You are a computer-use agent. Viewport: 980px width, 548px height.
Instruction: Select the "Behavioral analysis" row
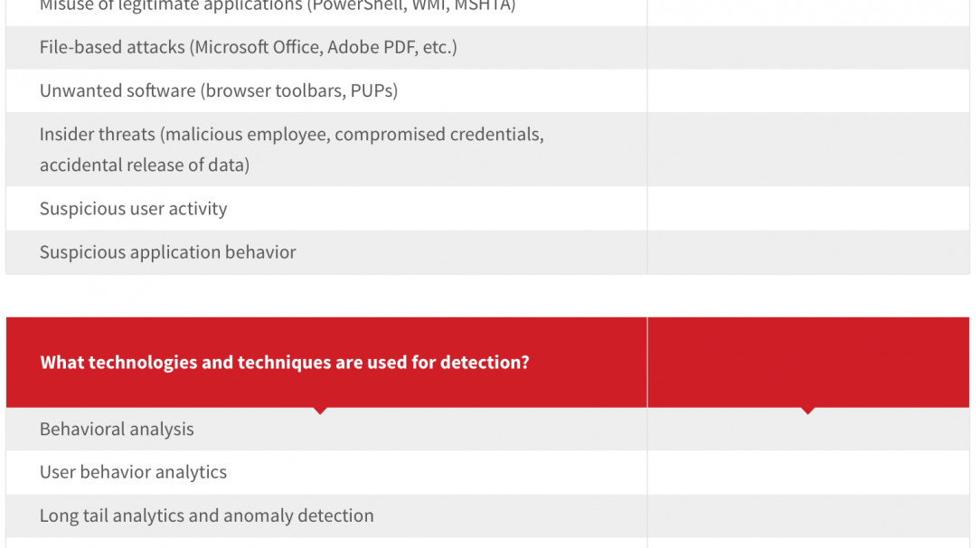[x=117, y=430]
